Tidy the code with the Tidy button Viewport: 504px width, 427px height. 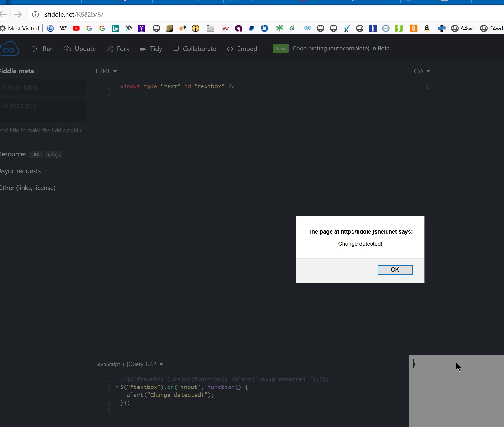(151, 49)
